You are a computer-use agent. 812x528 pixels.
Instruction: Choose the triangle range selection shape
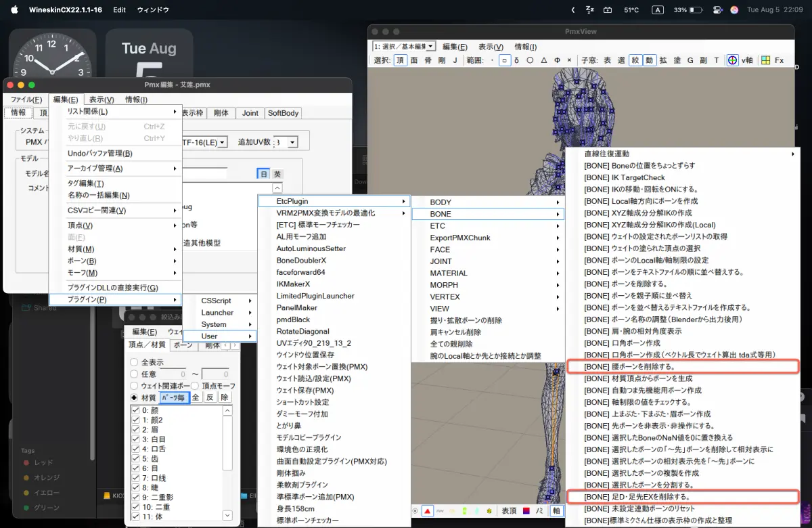click(543, 60)
